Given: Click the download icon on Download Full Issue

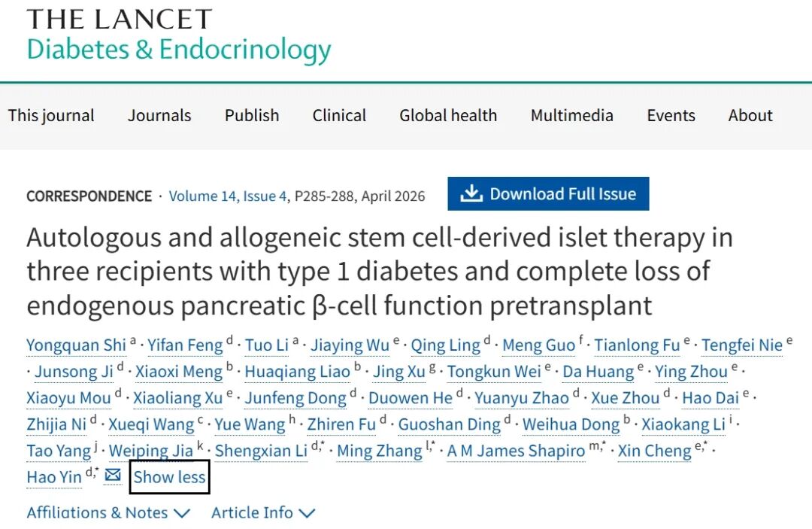Looking at the screenshot, I should [471, 194].
